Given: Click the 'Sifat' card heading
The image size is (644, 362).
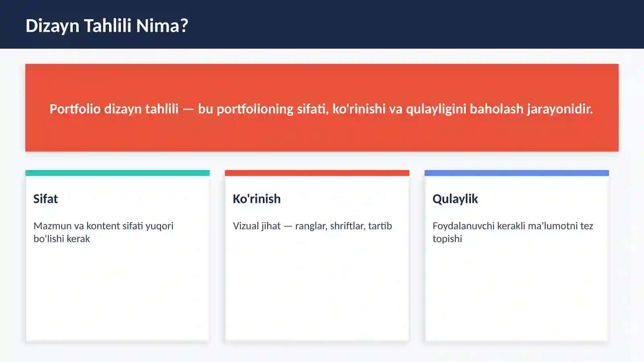Looking at the screenshot, I should (45, 199).
